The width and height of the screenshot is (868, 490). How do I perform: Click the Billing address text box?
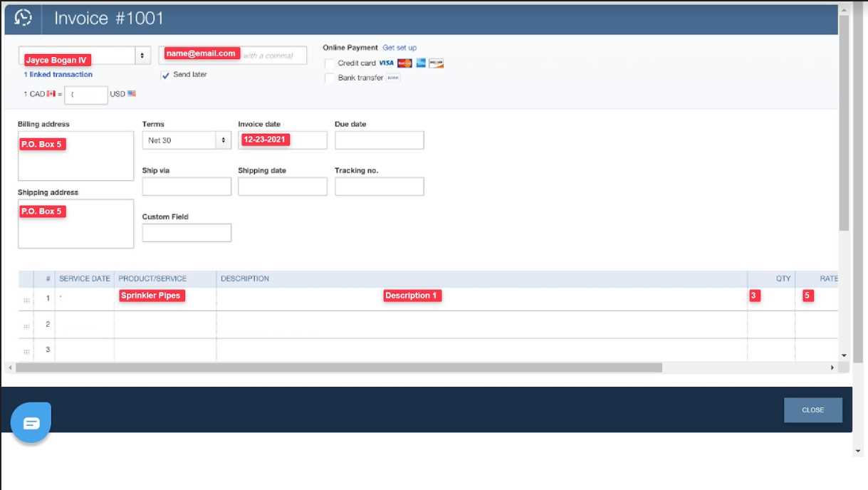tap(75, 156)
